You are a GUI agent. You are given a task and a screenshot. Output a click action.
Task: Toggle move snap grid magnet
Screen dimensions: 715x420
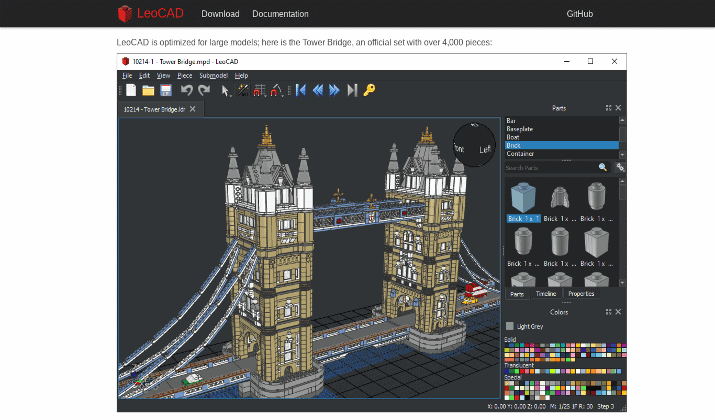click(259, 90)
